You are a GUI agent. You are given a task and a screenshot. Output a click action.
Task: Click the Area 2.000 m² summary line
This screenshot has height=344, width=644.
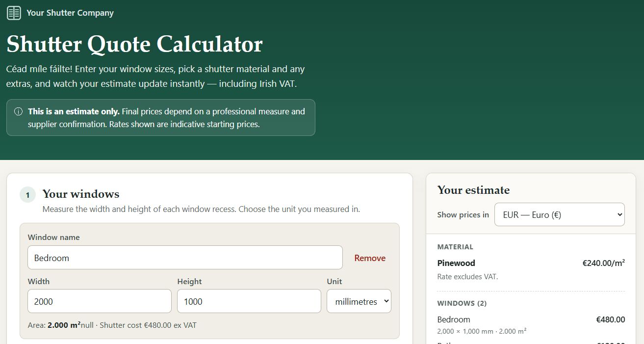(112, 325)
